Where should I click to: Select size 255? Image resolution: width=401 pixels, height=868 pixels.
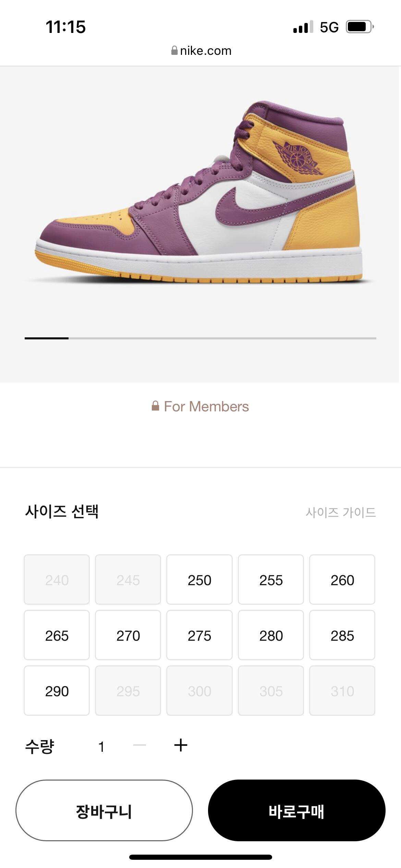pos(271,579)
